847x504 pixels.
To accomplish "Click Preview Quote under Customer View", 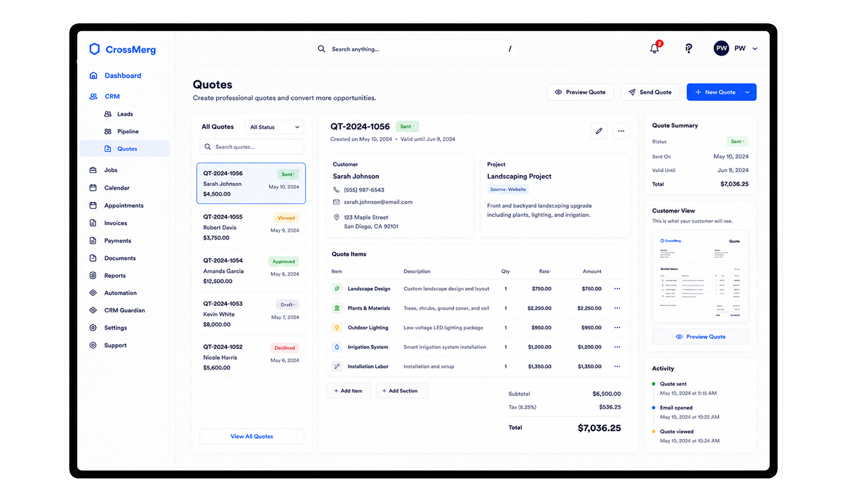I will tap(701, 337).
